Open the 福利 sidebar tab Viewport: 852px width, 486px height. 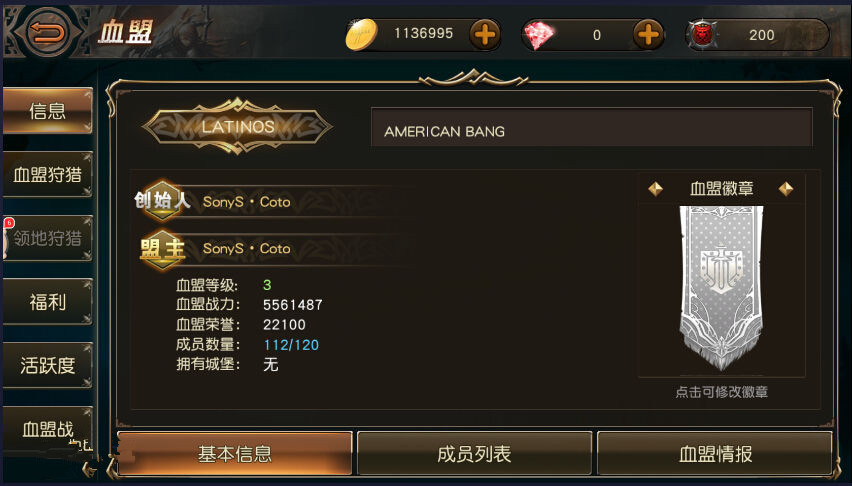tap(48, 302)
